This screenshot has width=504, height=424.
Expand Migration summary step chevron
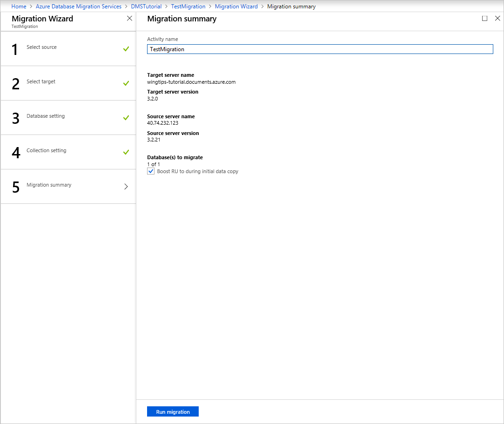tap(126, 187)
